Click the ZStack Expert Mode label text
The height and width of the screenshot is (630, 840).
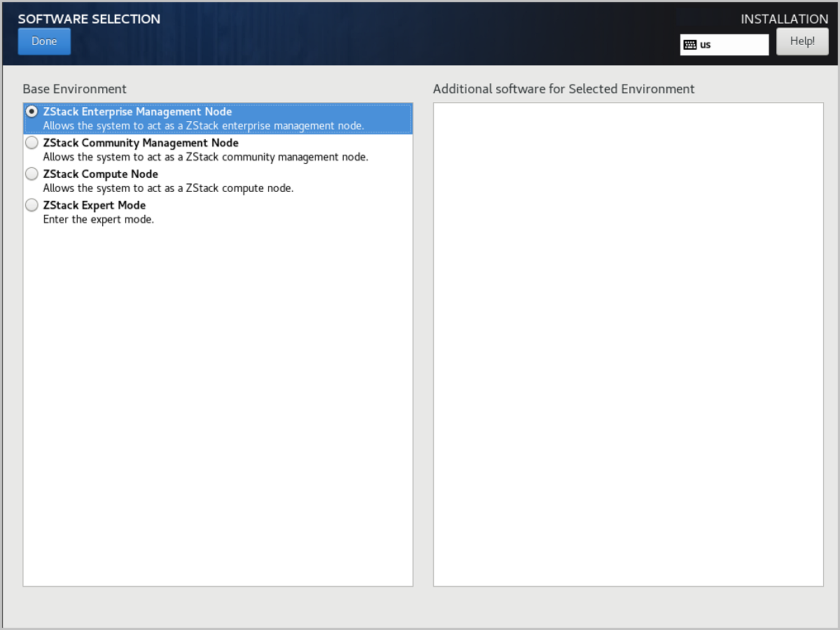pyautogui.click(x=94, y=204)
